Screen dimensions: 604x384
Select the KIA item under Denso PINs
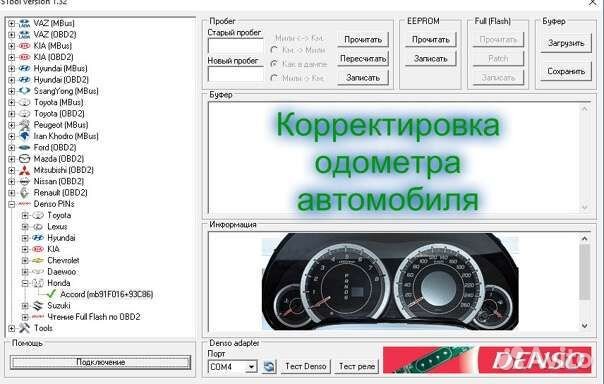(x=53, y=249)
